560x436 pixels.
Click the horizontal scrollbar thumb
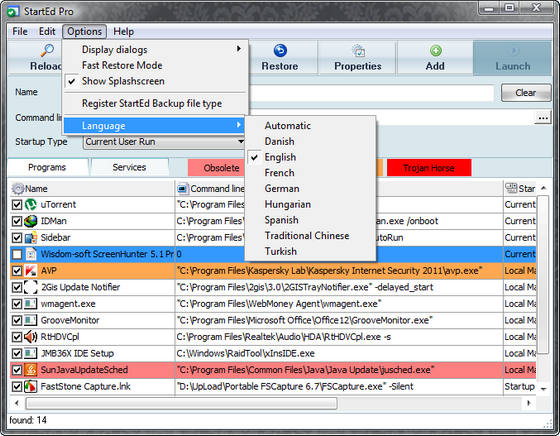(x=181, y=404)
